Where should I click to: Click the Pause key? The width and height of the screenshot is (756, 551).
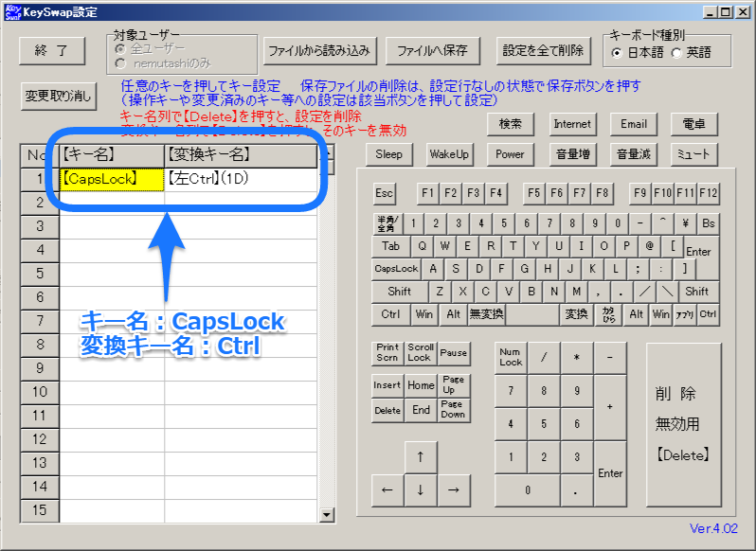[x=453, y=353]
